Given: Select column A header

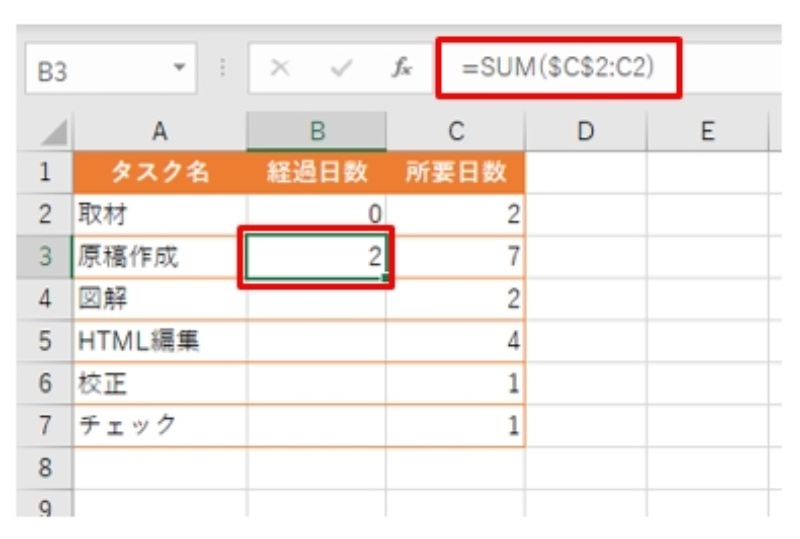Looking at the screenshot, I should pyautogui.click(x=159, y=130).
